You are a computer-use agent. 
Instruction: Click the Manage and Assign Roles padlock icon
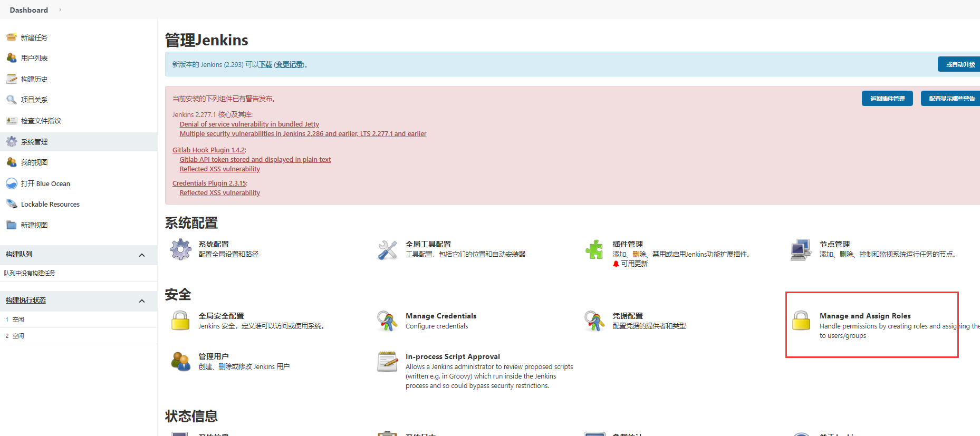[x=801, y=321]
